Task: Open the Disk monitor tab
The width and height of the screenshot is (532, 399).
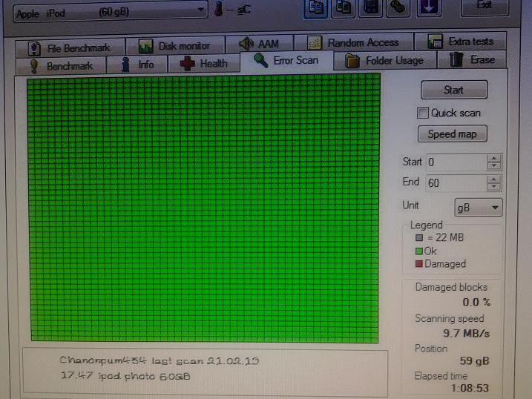Action: [174, 46]
